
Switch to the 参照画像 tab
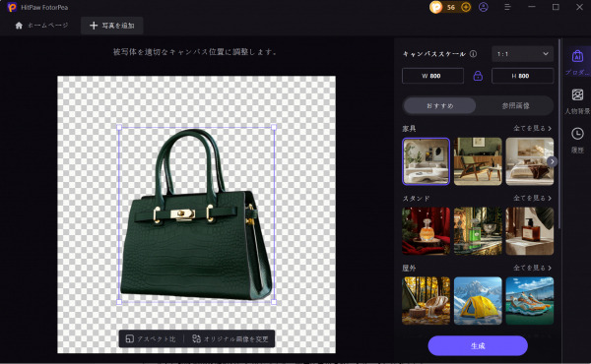tap(515, 106)
